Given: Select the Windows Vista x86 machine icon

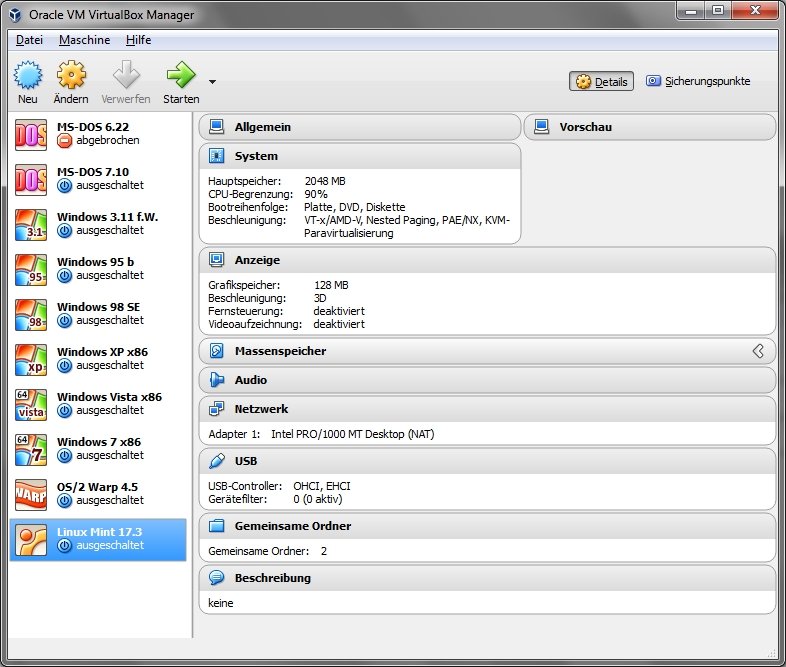Looking at the screenshot, I should click(31, 405).
